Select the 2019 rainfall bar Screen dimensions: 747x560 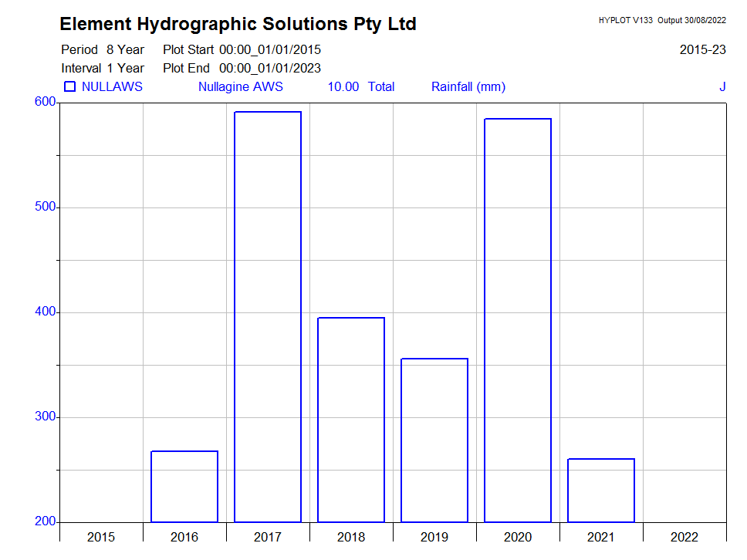[434, 440]
